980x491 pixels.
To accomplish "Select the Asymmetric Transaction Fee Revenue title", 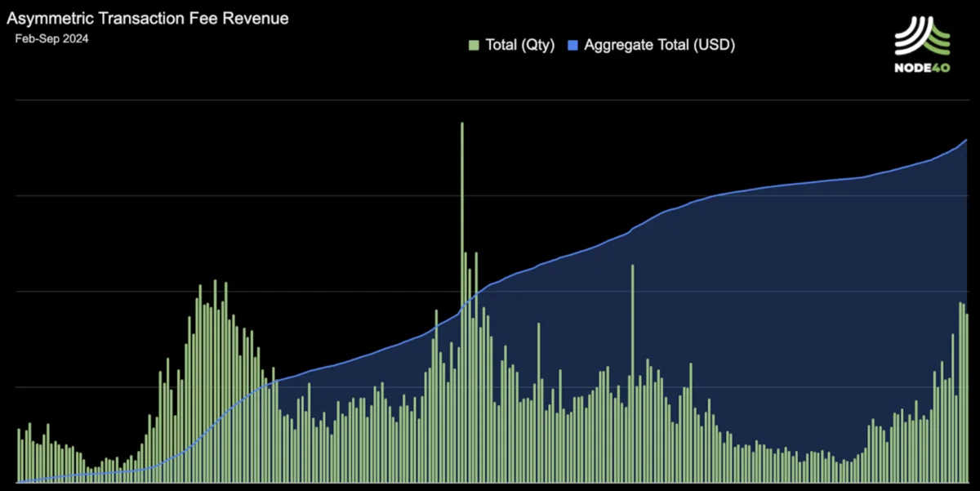I will (x=147, y=18).
